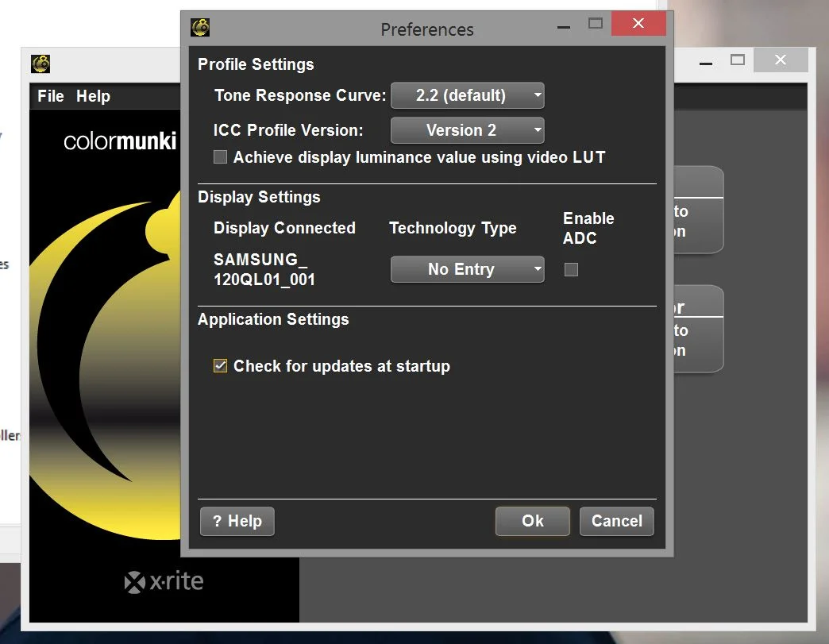Click the ICC Profile Version label
The width and height of the screenshot is (829, 644).
(x=288, y=130)
